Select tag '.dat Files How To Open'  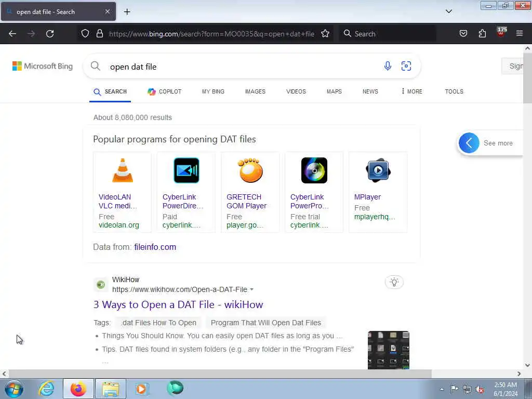pyautogui.click(x=158, y=323)
